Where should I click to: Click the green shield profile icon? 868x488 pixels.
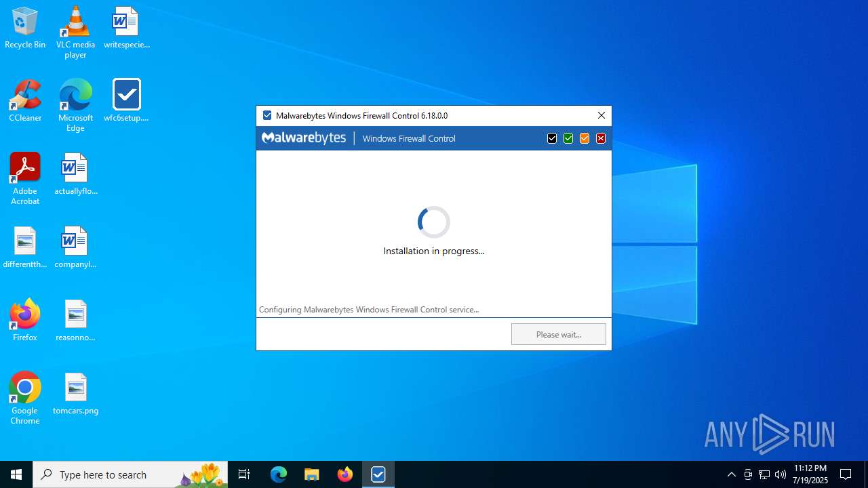click(x=568, y=138)
